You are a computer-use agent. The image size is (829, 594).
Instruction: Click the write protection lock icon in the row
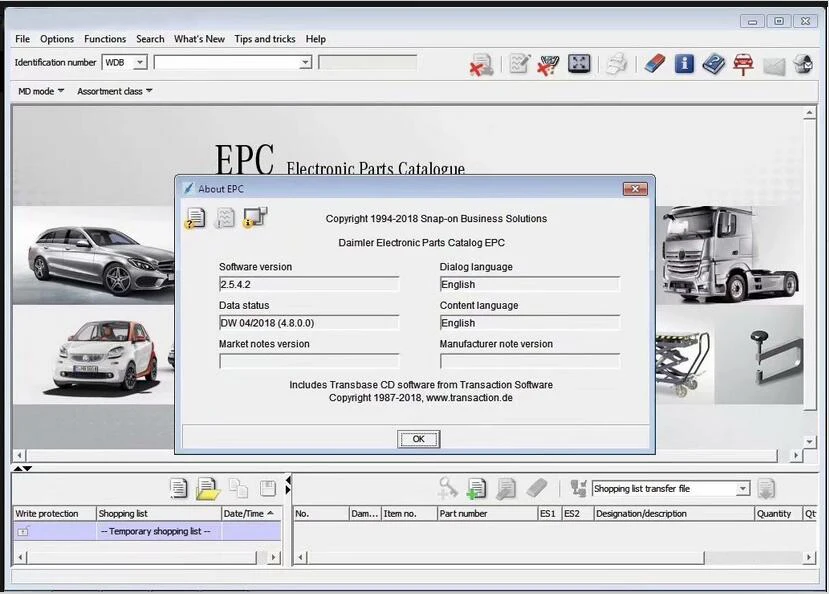click(x=23, y=532)
